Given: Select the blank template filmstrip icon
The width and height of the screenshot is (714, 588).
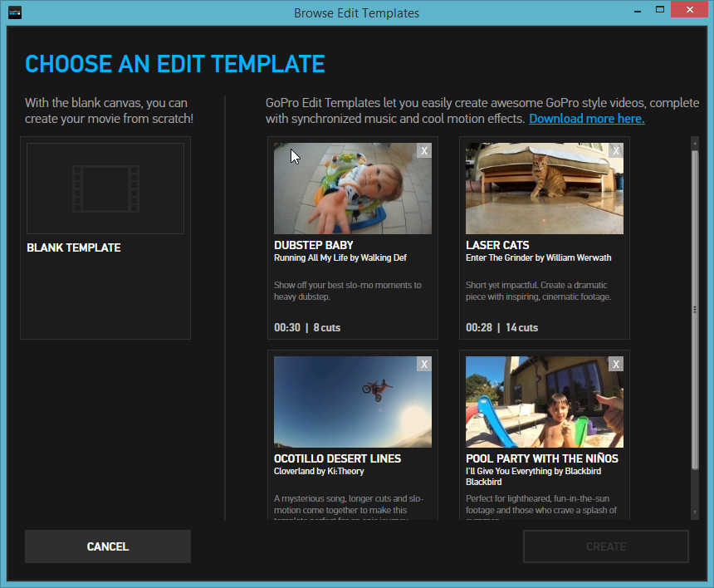Looking at the screenshot, I should pos(105,189).
